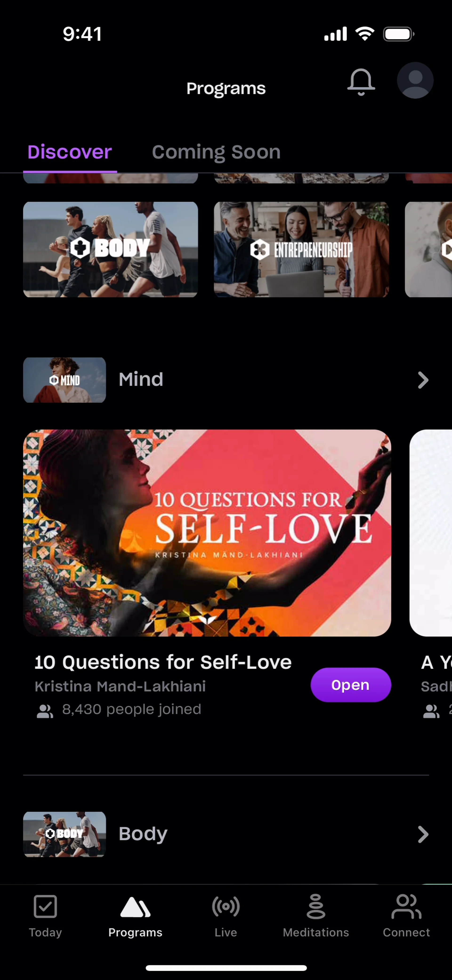The height and width of the screenshot is (980, 452).
Task: Open the 10 Questions for Self-Love title
Action: tap(163, 662)
